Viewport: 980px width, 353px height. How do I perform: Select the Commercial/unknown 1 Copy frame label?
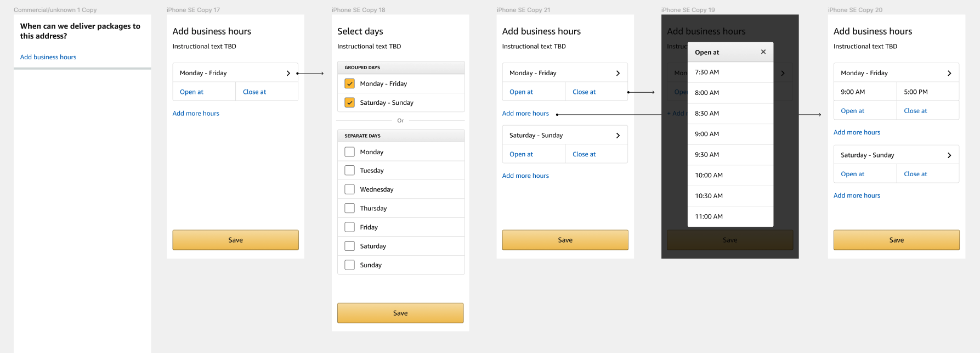pos(55,10)
